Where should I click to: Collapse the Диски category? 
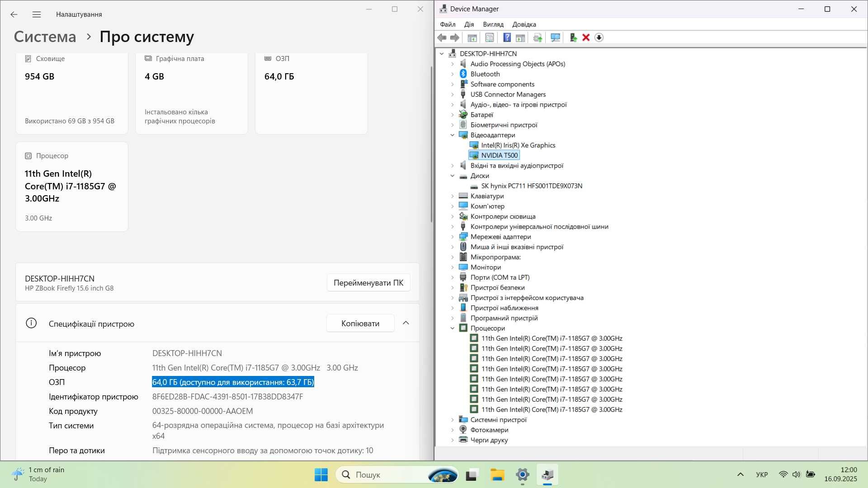pyautogui.click(x=453, y=176)
